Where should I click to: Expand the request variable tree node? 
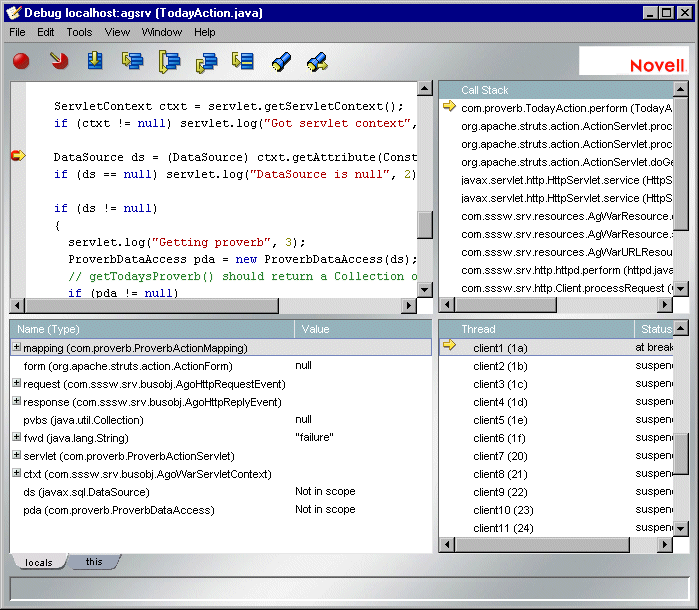[17, 384]
